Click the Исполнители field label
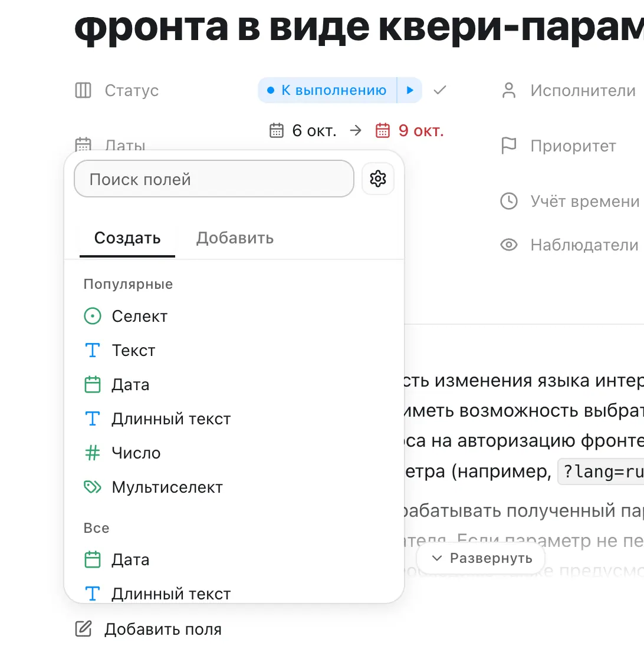This screenshot has height=666, width=644. [583, 91]
